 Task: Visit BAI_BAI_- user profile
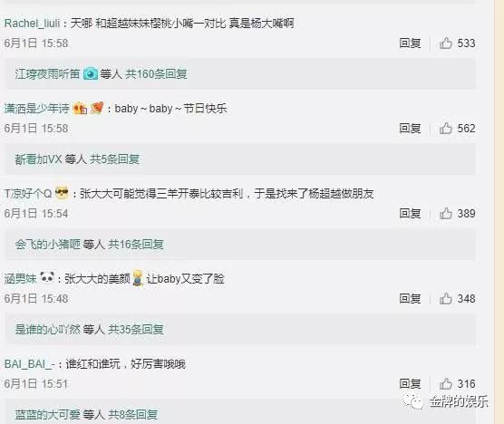point(30,364)
